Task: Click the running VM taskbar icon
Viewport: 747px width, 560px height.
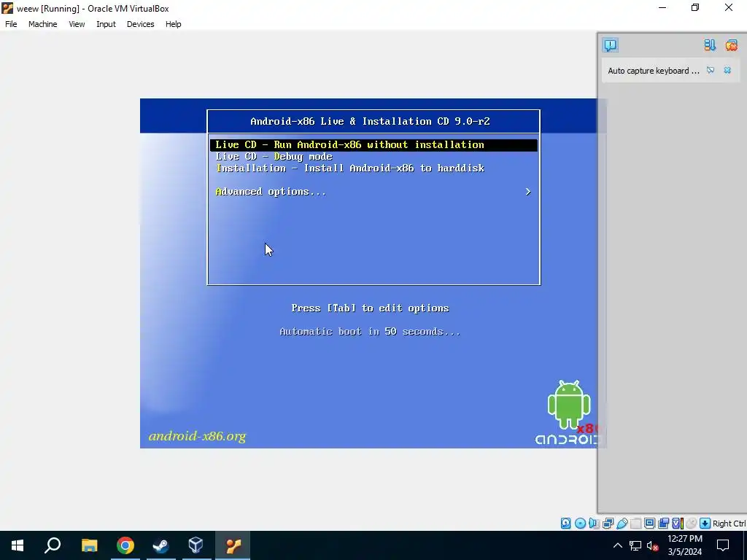Action: click(x=233, y=545)
